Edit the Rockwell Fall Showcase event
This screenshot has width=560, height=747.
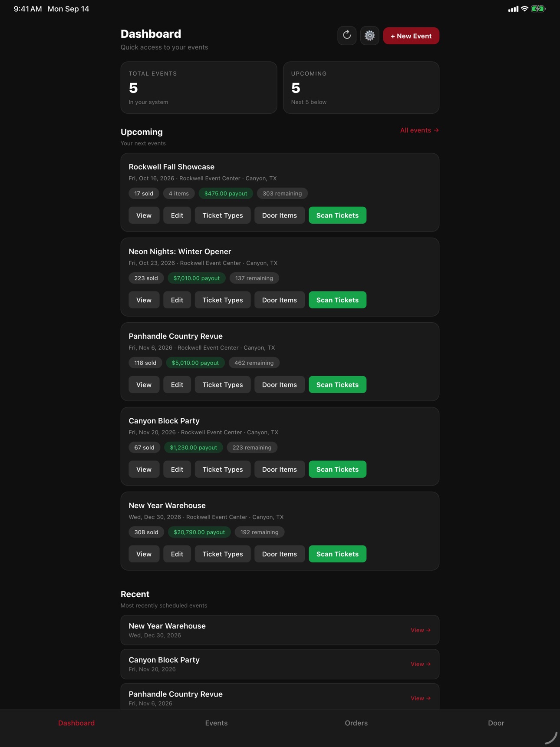(x=177, y=215)
